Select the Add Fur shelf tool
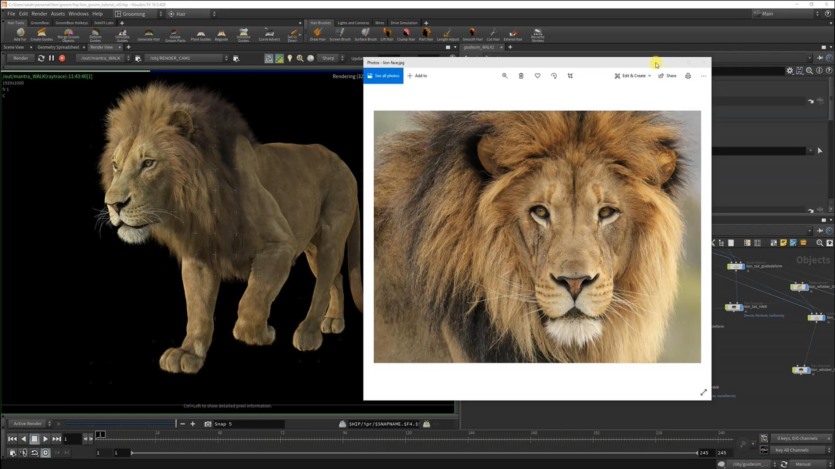Image resolution: width=835 pixels, height=469 pixels. pos(20,35)
